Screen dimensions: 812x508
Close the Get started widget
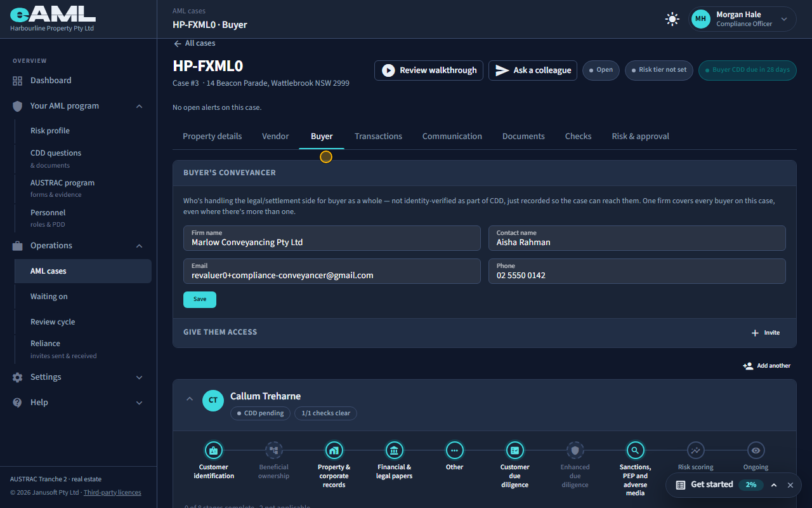pos(790,485)
